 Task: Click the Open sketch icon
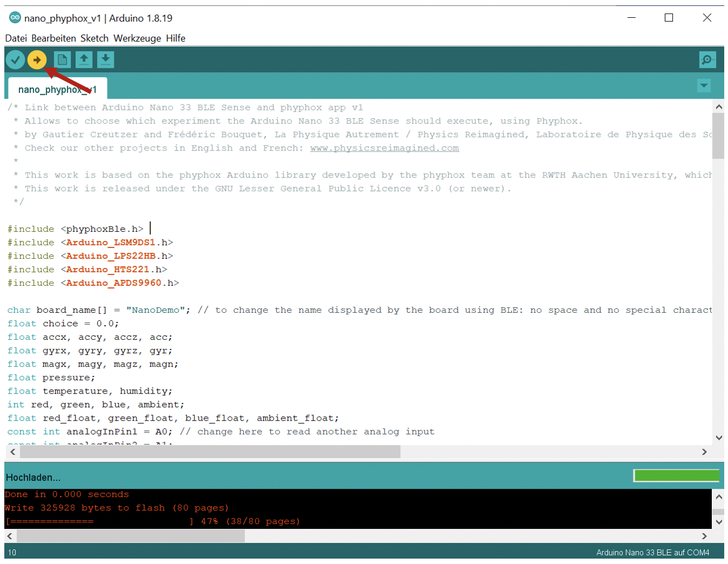(84, 59)
